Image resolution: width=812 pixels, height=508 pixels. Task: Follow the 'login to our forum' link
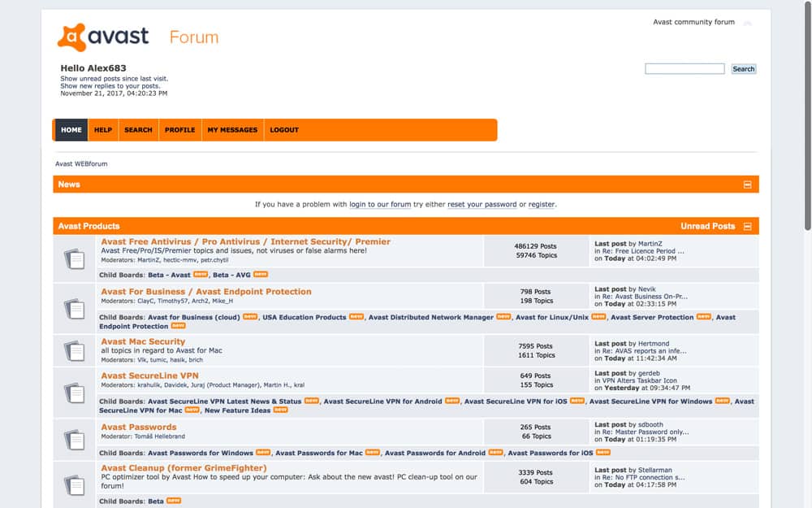pyautogui.click(x=380, y=204)
